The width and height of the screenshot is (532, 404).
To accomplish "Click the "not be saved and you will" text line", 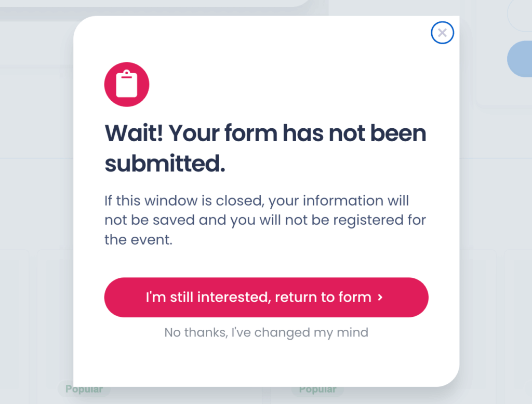I will tap(265, 220).
